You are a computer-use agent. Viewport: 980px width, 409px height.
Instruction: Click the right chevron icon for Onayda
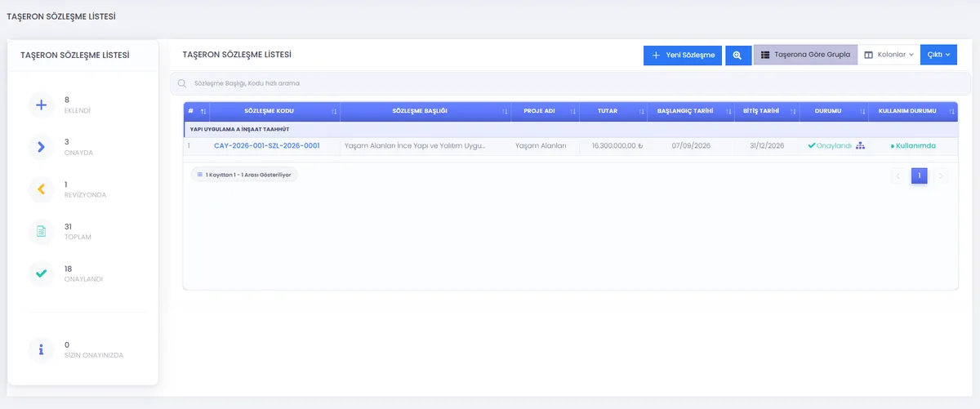[41, 147]
